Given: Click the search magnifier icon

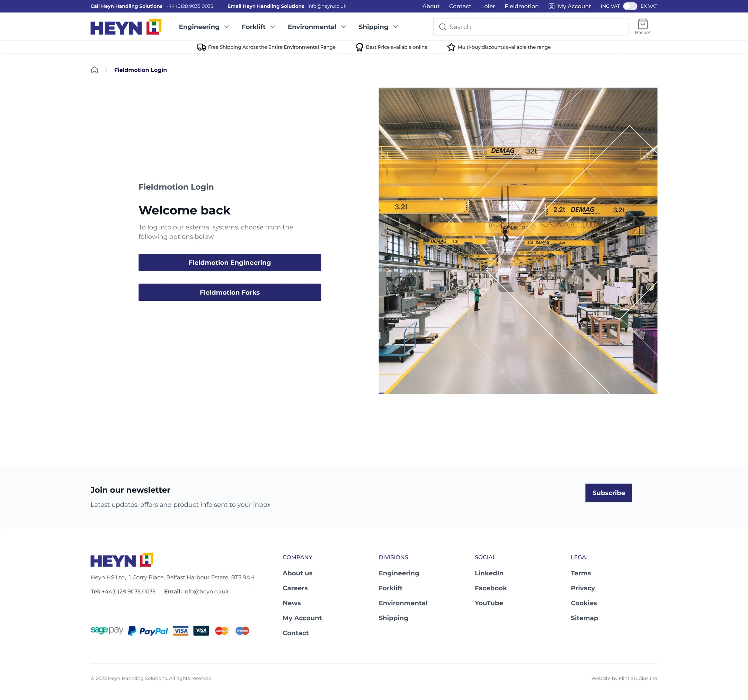Looking at the screenshot, I should point(443,27).
